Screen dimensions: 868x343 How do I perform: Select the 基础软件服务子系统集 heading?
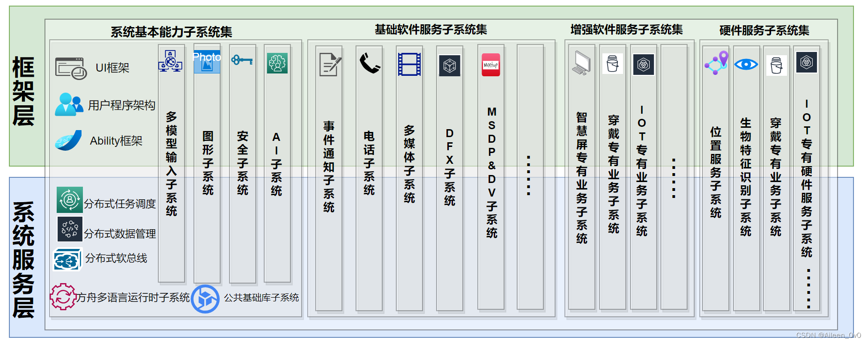pos(431,29)
